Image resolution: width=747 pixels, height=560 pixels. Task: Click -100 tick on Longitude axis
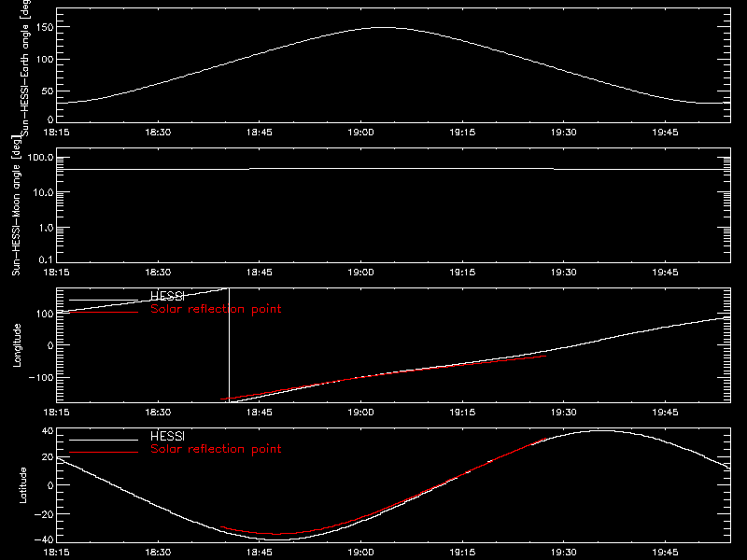[x=41, y=377]
